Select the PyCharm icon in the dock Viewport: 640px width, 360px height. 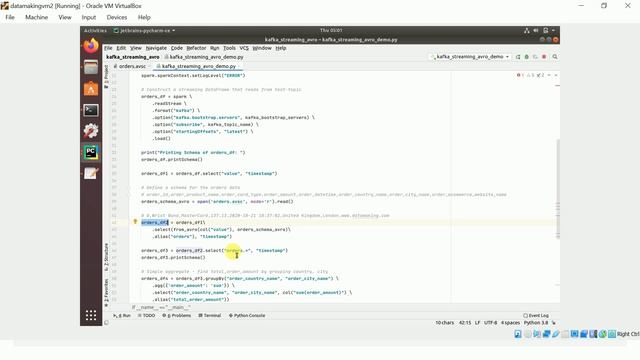point(91,153)
